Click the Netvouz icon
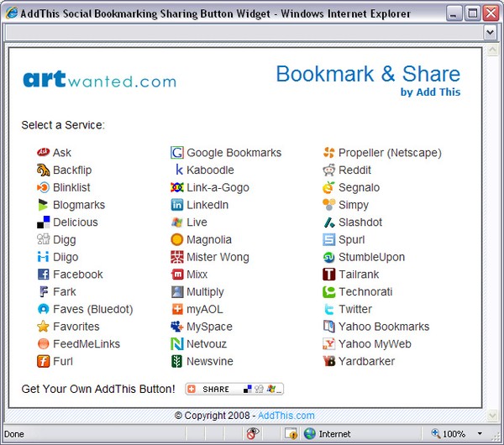This screenshot has width=504, height=445. click(x=176, y=343)
